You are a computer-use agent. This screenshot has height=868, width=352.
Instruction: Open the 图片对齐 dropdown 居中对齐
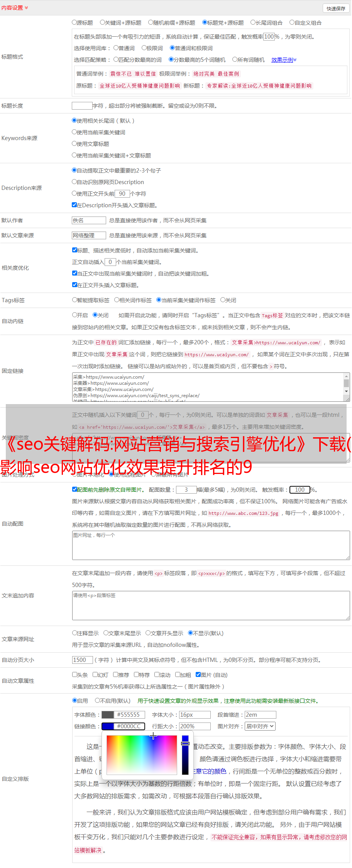261,726
